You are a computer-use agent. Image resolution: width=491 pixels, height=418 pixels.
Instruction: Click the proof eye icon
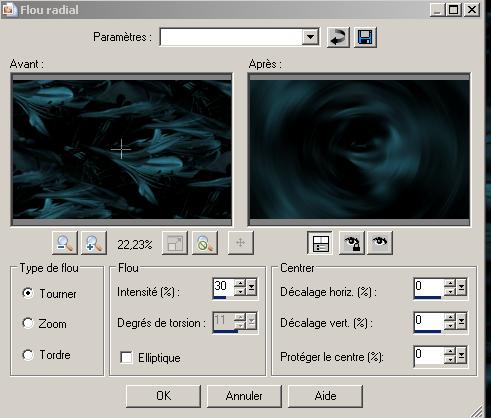380,243
